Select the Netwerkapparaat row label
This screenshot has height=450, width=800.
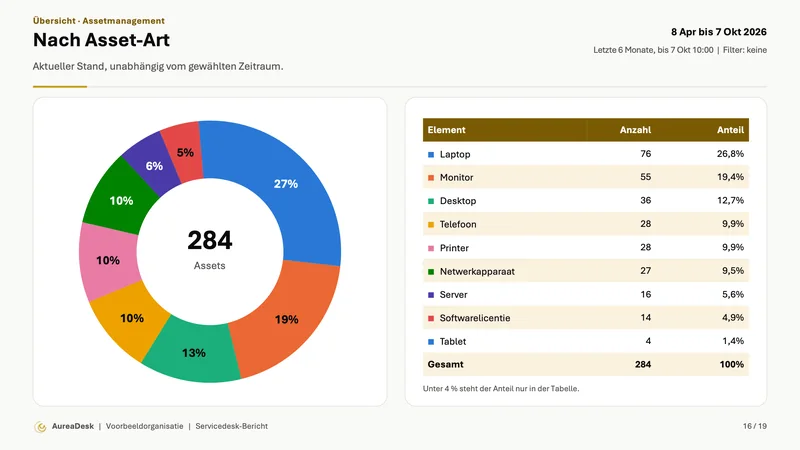tap(477, 271)
